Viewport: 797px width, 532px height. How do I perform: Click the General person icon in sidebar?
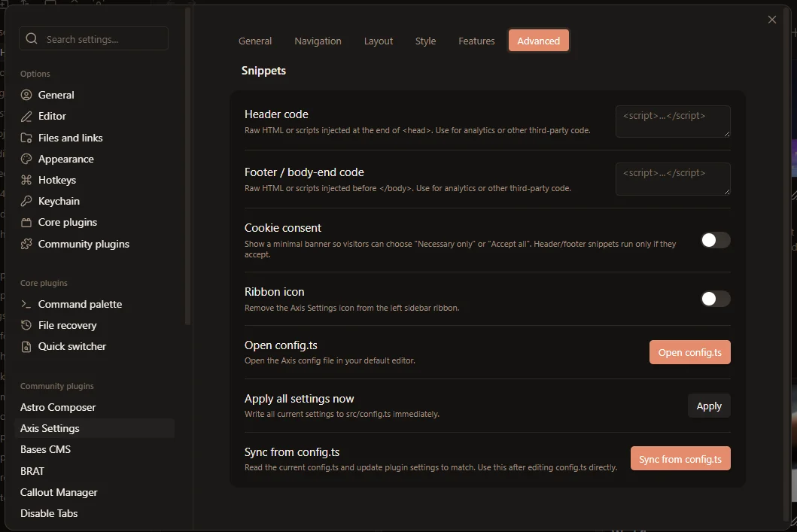click(x=26, y=95)
